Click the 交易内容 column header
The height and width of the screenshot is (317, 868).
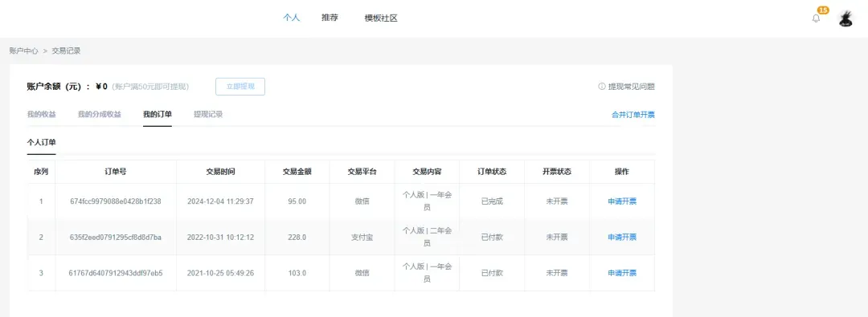[x=428, y=172]
